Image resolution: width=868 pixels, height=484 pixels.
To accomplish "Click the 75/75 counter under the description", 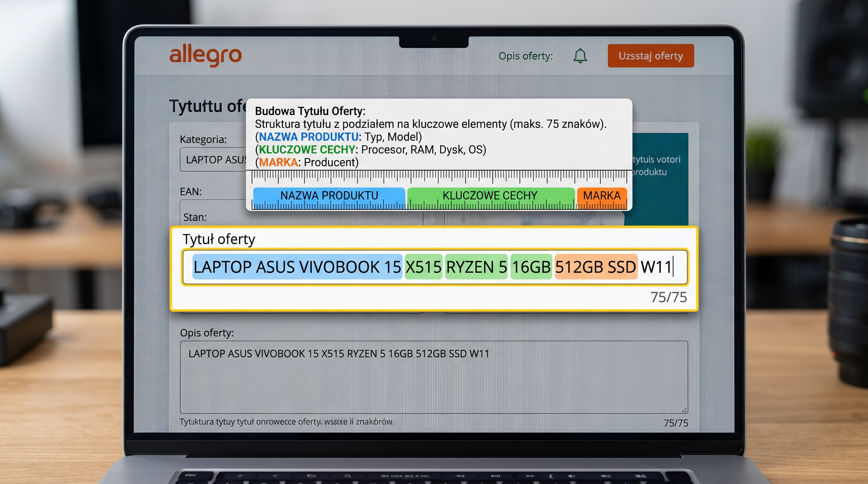I will [x=676, y=423].
